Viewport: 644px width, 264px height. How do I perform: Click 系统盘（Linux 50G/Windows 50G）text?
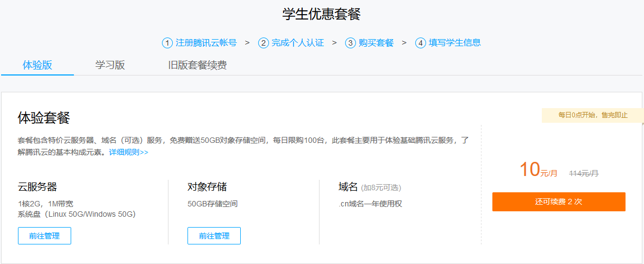click(x=77, y=215)
